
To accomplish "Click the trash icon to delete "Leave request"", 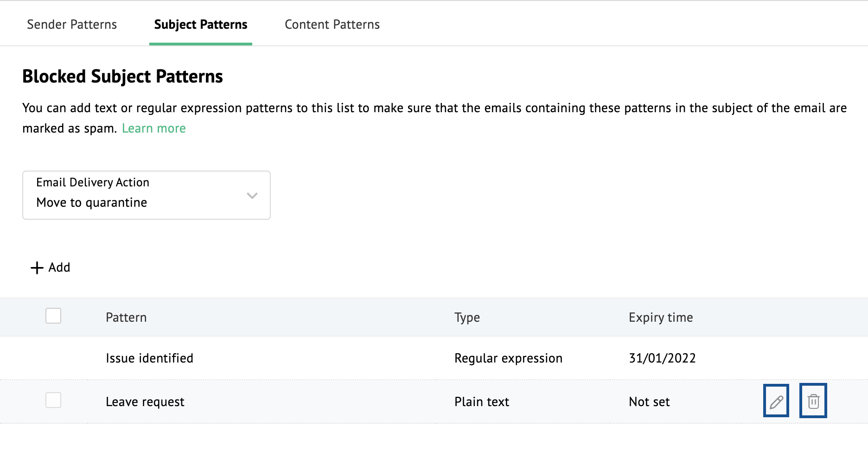I will point(813,401).
